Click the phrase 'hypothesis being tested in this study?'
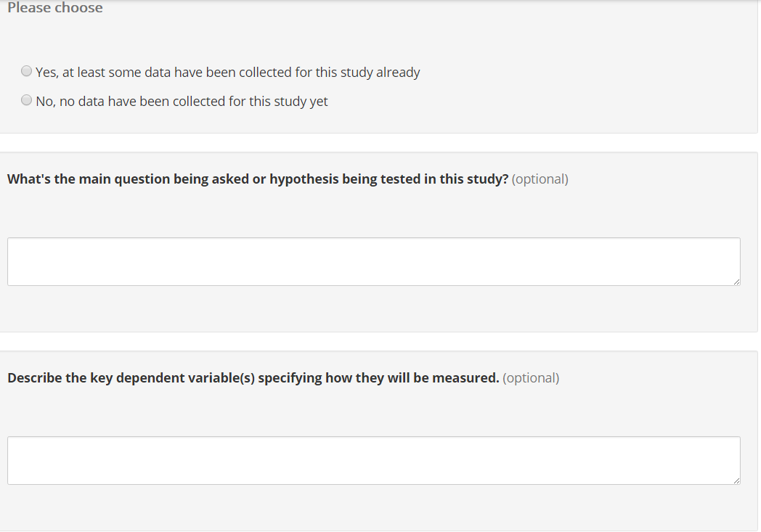Screen dimensions: 761x532 [x=388, y=179]
